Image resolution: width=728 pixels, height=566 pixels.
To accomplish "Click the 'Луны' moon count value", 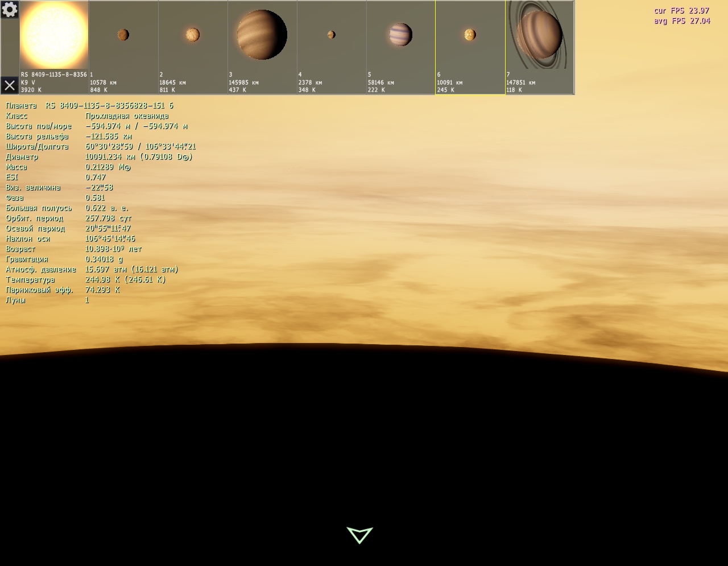I will click(x=87, y=300).
